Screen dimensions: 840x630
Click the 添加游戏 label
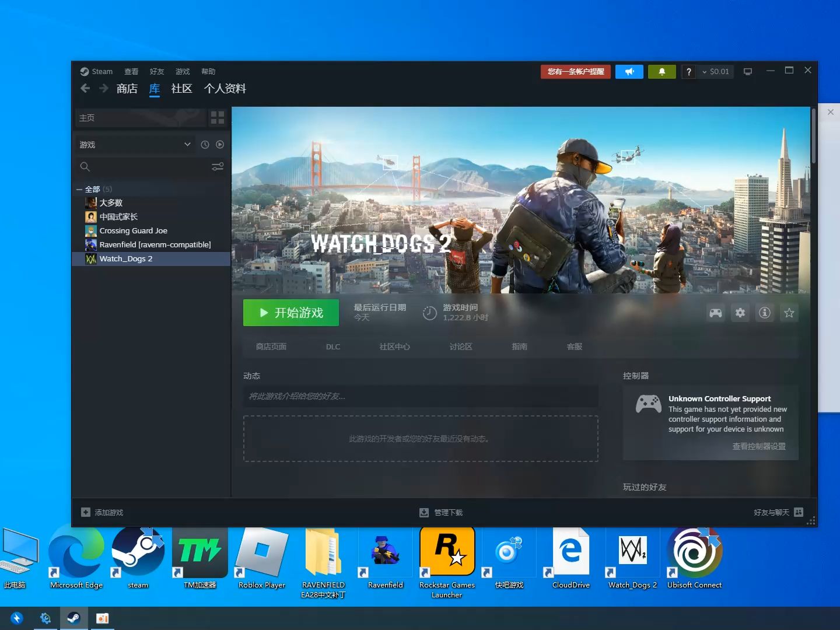109,512
